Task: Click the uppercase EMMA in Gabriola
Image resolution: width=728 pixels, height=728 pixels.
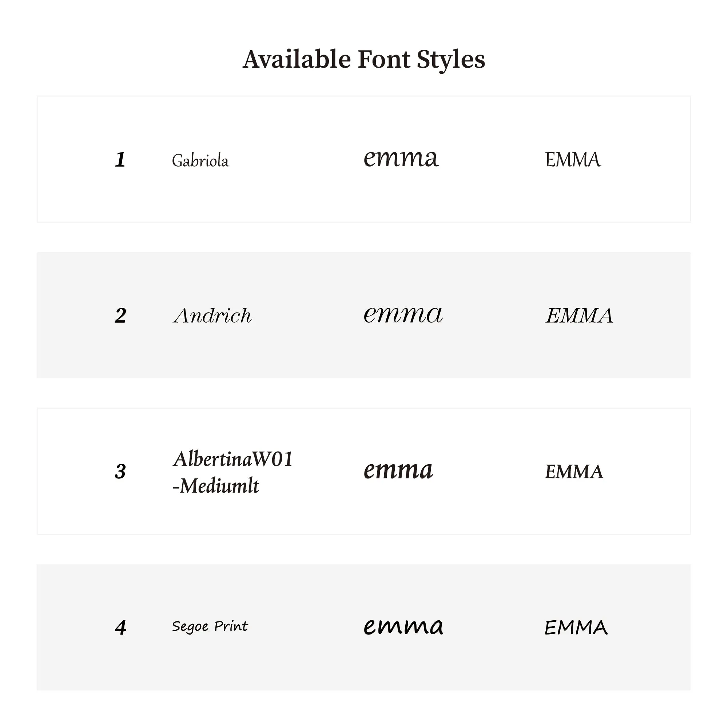Action: pyautogui.click(x=573, y=159)
